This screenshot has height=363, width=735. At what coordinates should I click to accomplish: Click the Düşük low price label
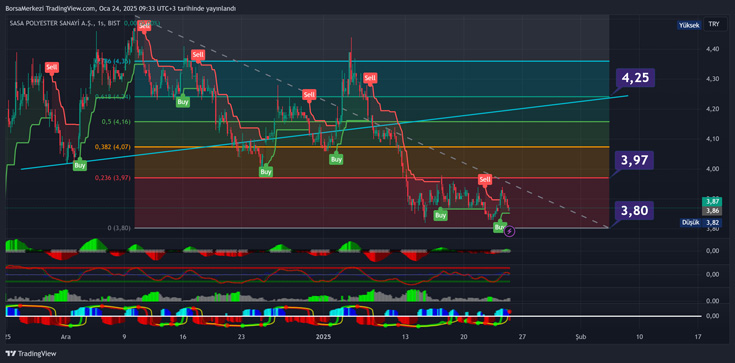pos(689,223)
